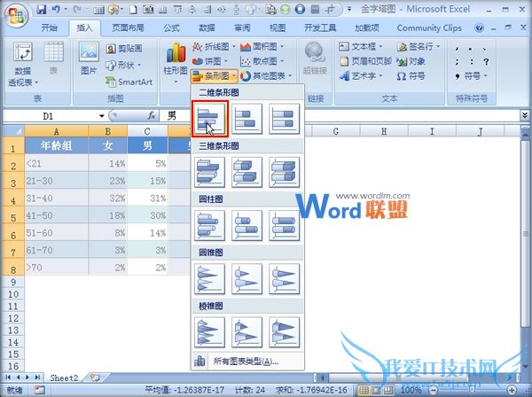Expand the 散点图 scatter chart dropdown
532x397 pixels.
[262, 61]
